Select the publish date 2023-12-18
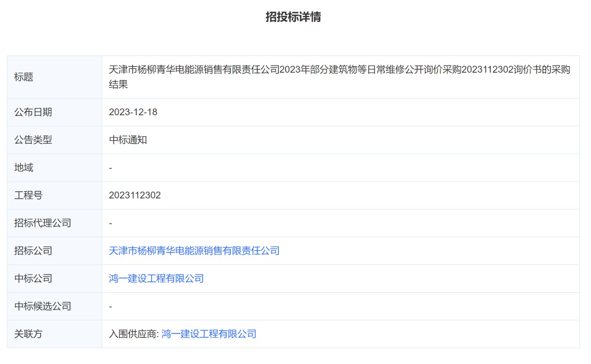591x364 pixels. (x=133, y=112)
